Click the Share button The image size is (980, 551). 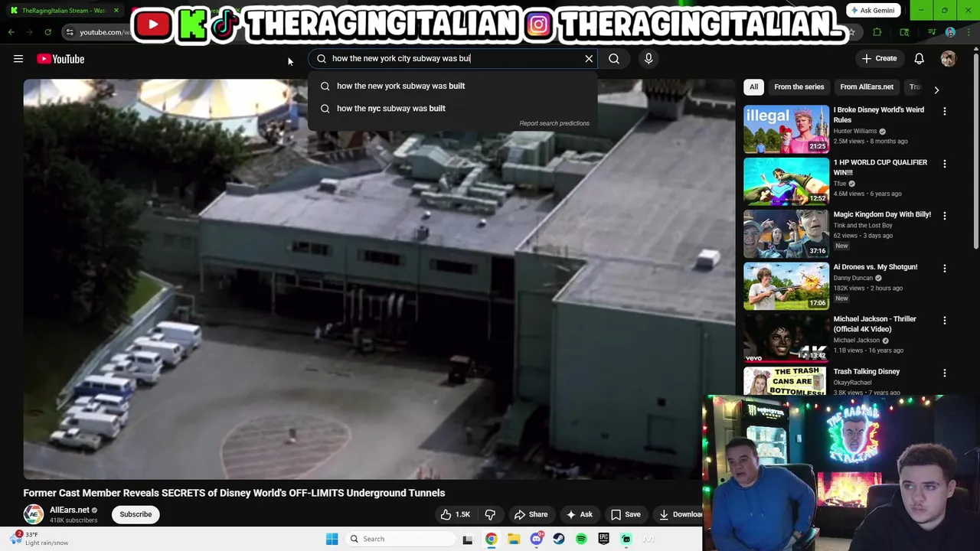coord(531,515)
